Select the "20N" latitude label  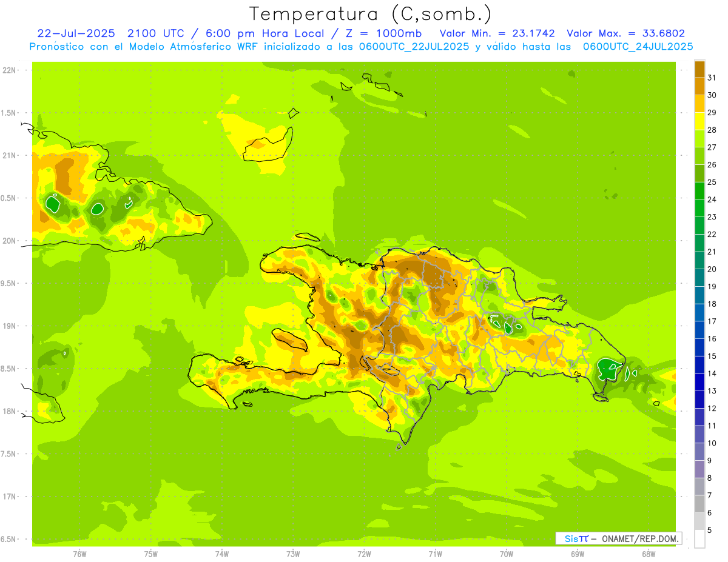click(9, 241)
